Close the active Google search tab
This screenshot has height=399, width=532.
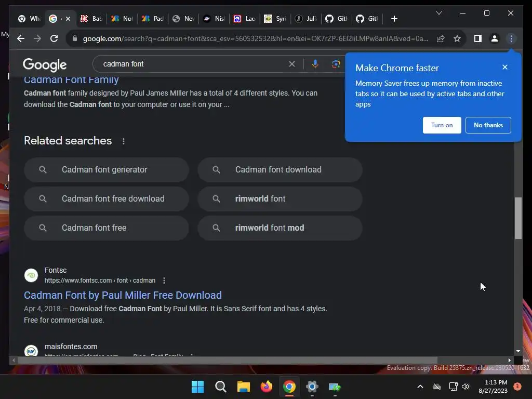(68, 19)
